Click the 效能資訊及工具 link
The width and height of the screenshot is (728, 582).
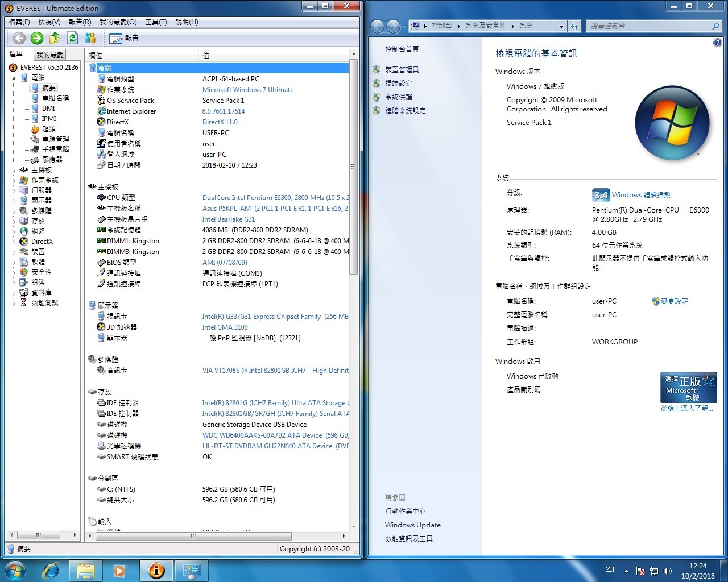point(409,539)
